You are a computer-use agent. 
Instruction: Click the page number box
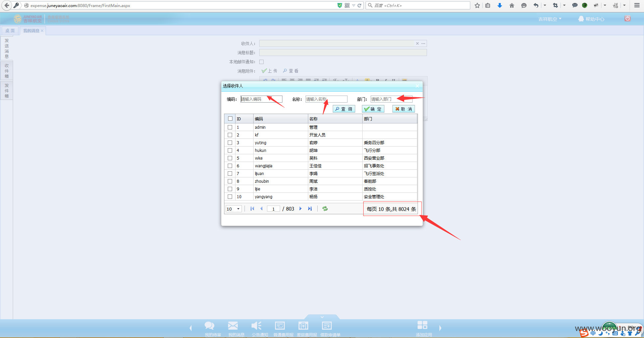click(273, 209)
